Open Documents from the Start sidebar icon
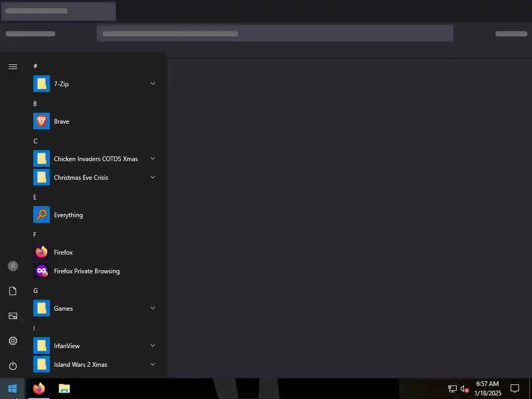Screen dimensions: 532x399 tap(13, 291)
